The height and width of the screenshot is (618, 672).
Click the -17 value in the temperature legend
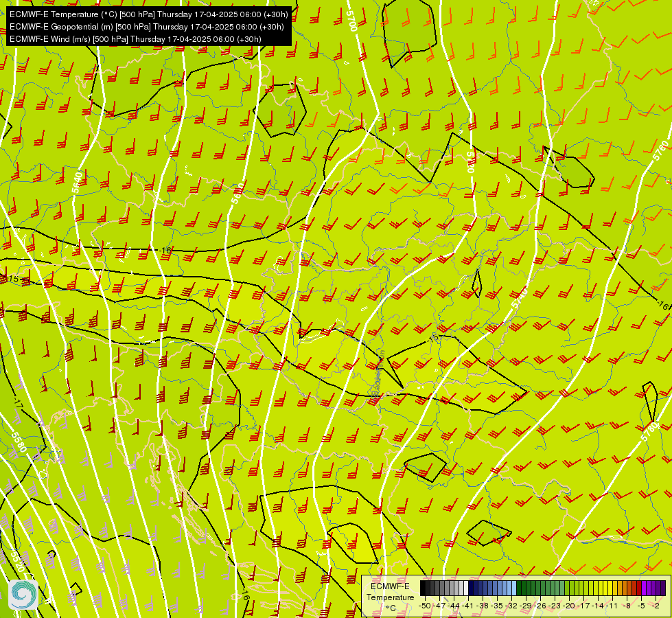(583, 606)
